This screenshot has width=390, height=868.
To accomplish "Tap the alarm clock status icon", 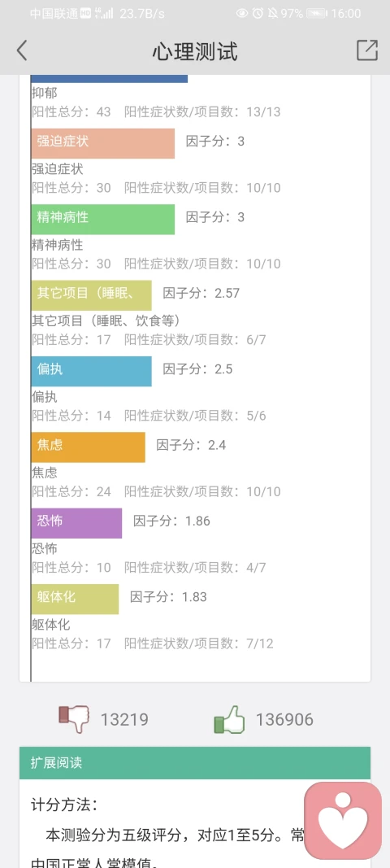I will [x=258, y=14].
